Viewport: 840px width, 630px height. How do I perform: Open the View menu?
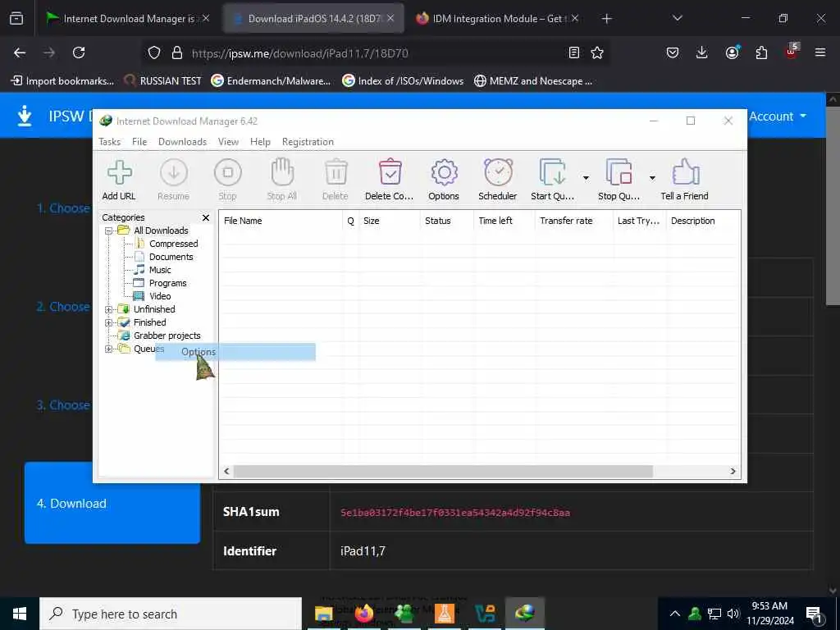pyautogui.click(x=228, y=142)
